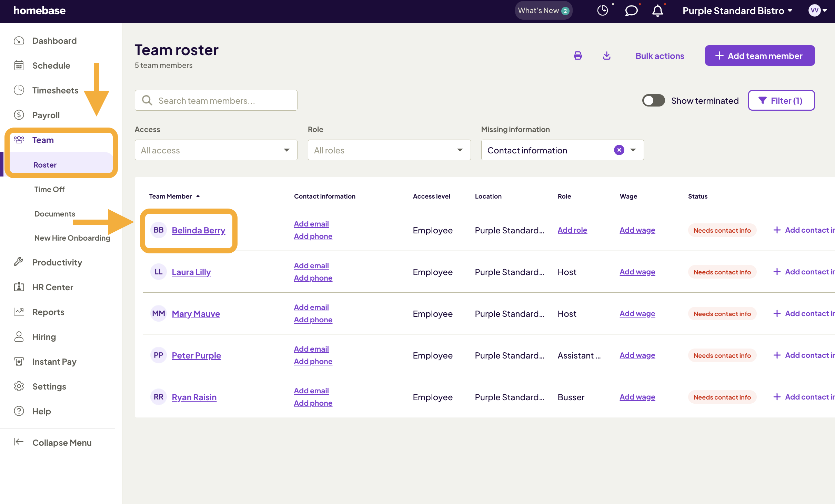
Task: Click inside the search team members field
Action: [215, 100]
